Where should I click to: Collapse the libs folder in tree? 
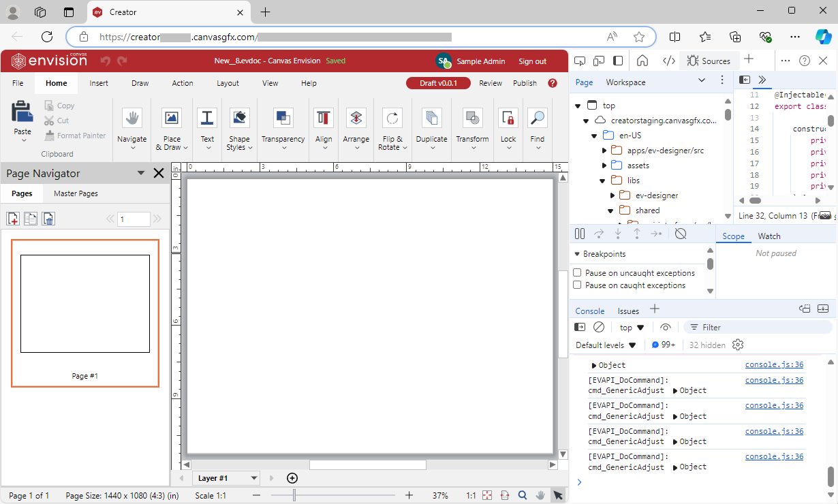(602, 180)
